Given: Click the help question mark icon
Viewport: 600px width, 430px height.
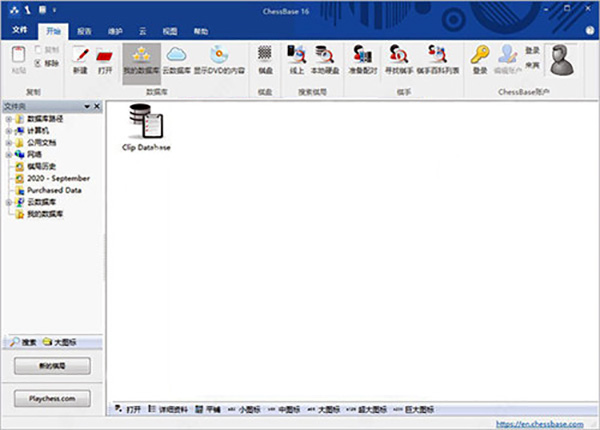Looking at the screenshot, I should 590,31.
